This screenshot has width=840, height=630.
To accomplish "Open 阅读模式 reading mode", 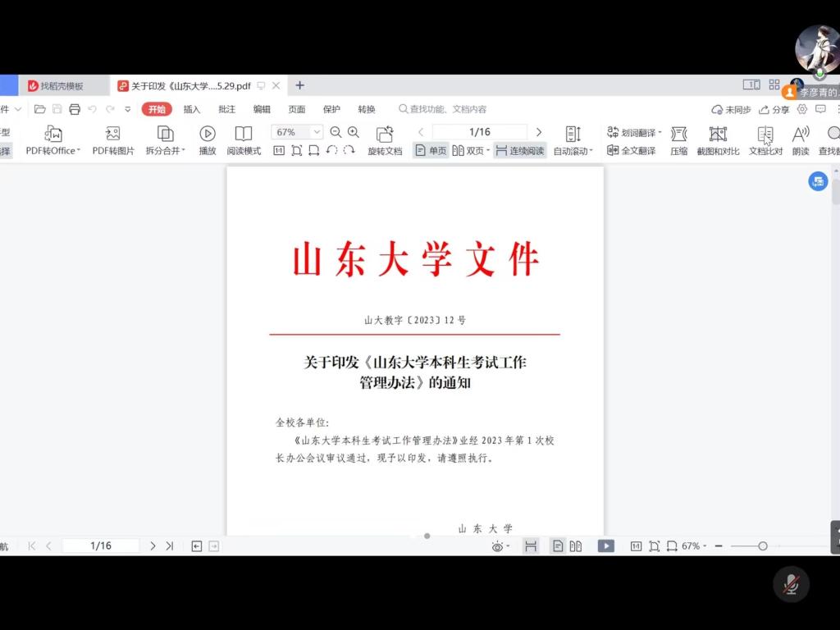I will [244, 134].
